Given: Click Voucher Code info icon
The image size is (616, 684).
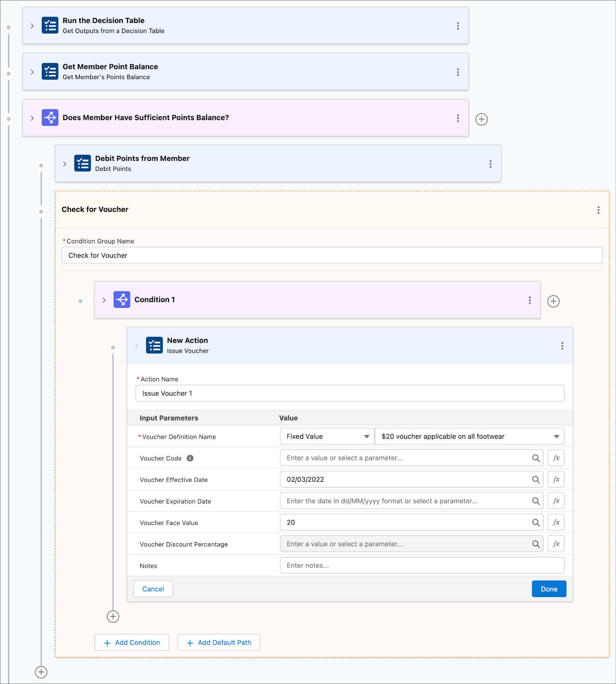Looking at the screenshot, I should [190, 458].
